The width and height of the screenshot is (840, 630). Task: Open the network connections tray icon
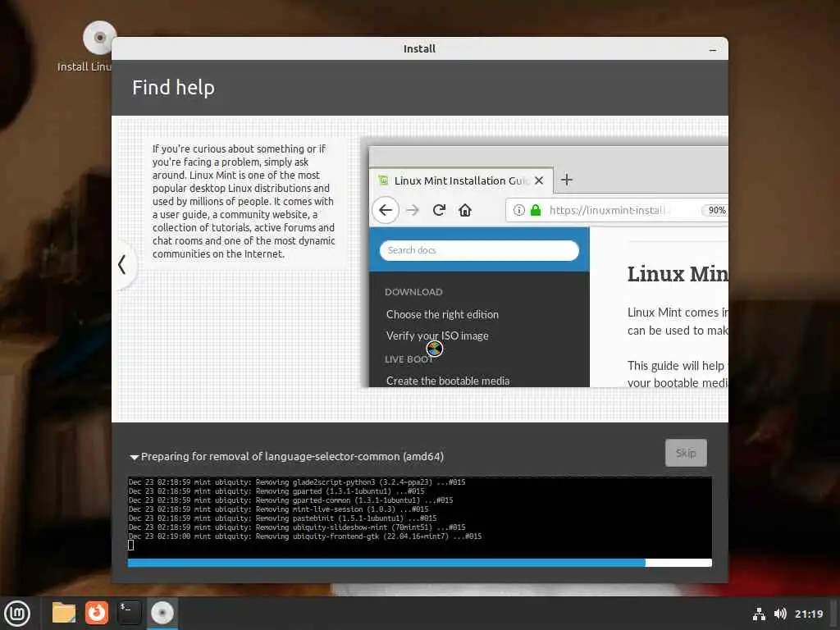[x=759, y=614]
